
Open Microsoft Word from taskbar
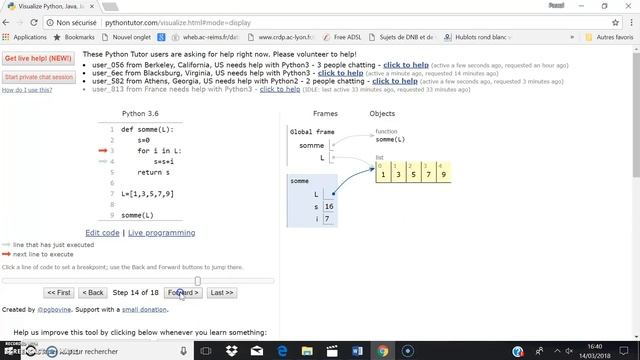358,351
